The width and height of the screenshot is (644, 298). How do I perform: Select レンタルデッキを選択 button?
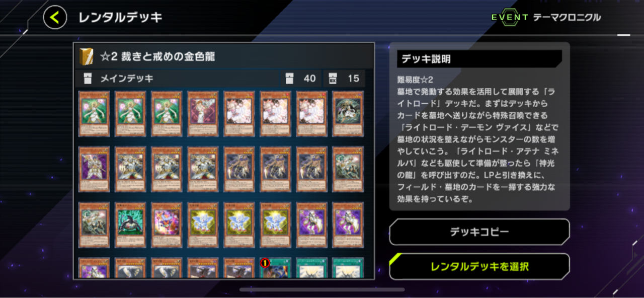[x=479, y=266]
